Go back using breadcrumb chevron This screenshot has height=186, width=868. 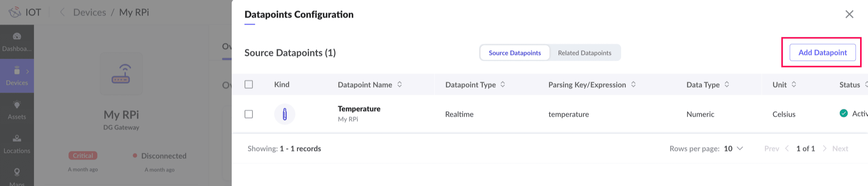click(62, 12)
